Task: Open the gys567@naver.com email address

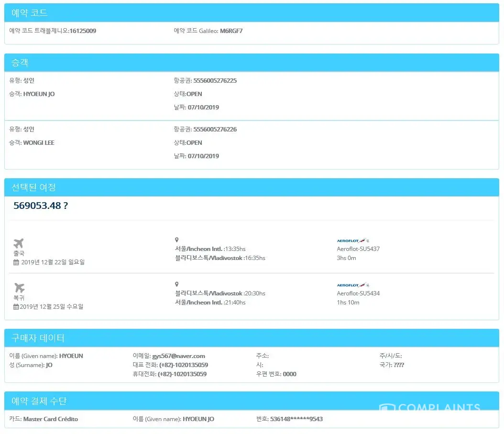Action: 178,356
